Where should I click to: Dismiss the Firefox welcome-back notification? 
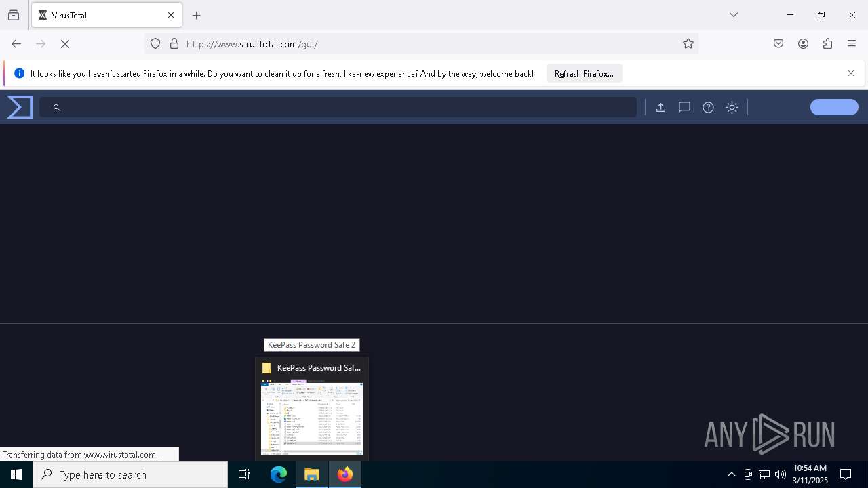coord(851,73)
